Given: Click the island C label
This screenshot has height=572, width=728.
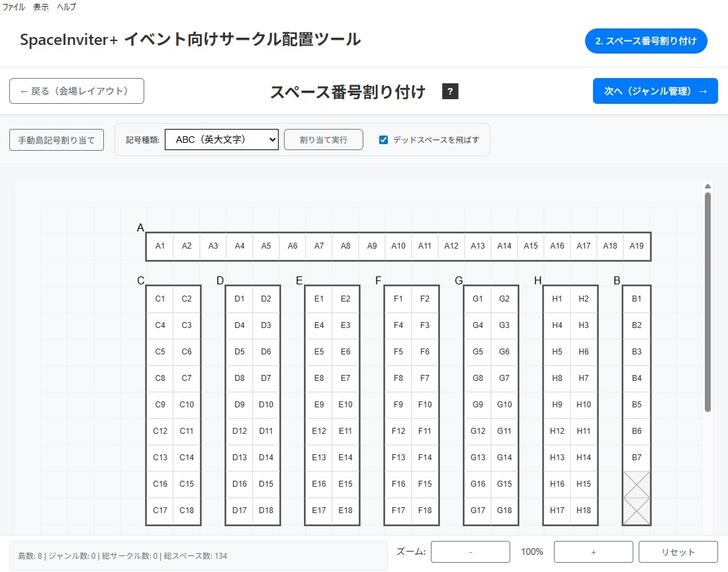Looking at the screenshot, I should pos(141,280).
